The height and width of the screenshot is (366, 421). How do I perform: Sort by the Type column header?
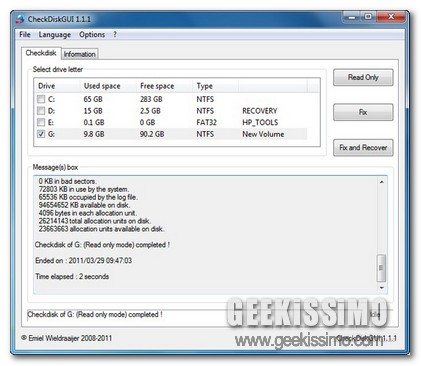[215, 86]
